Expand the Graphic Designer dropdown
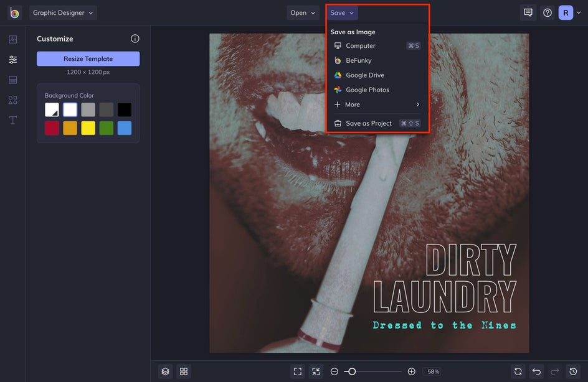Image resolution: width=588 pixels, height=382 pixels. point(63,12)
